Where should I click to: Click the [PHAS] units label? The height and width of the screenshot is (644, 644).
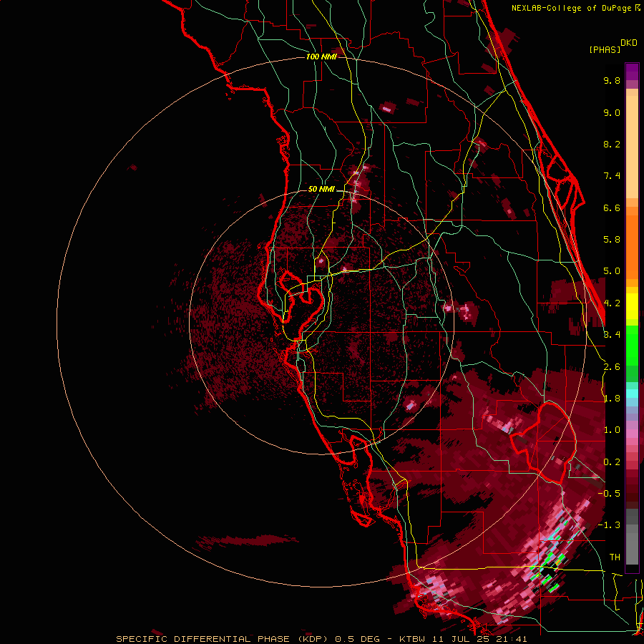click(x=605, y=50)
